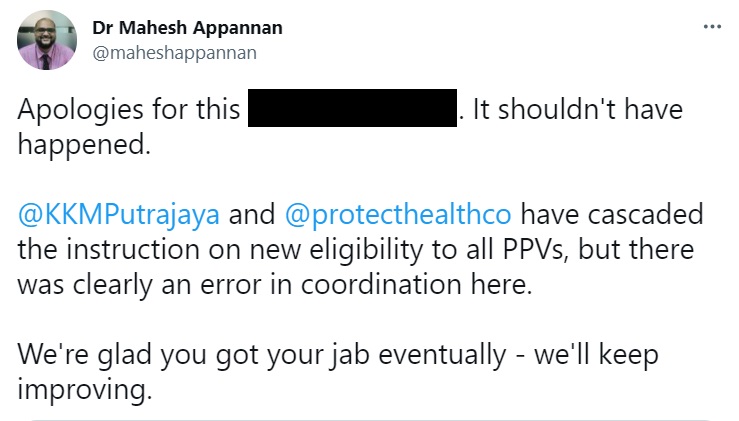
Task: Open the three-dot more options menu
Action: [711, 26]
